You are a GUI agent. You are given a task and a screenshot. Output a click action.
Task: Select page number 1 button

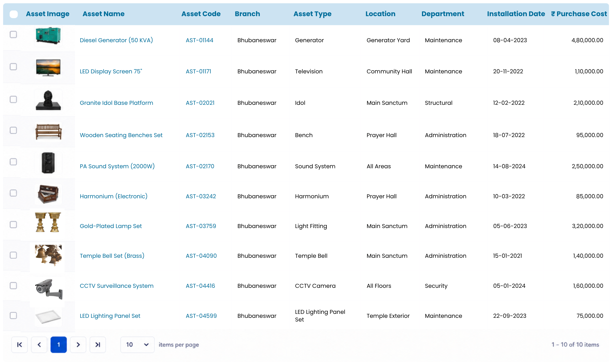[x=59, y=344]
